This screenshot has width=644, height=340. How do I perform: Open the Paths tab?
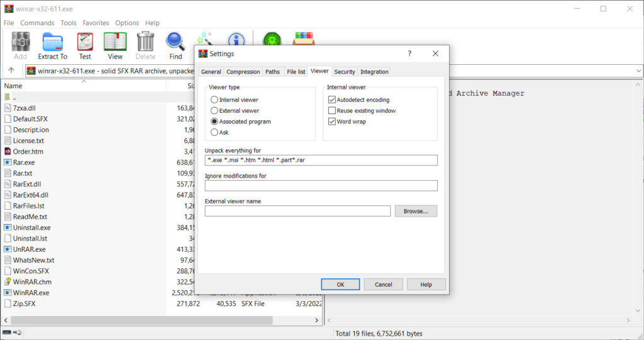pyautogui.click(x=272, y=72)
